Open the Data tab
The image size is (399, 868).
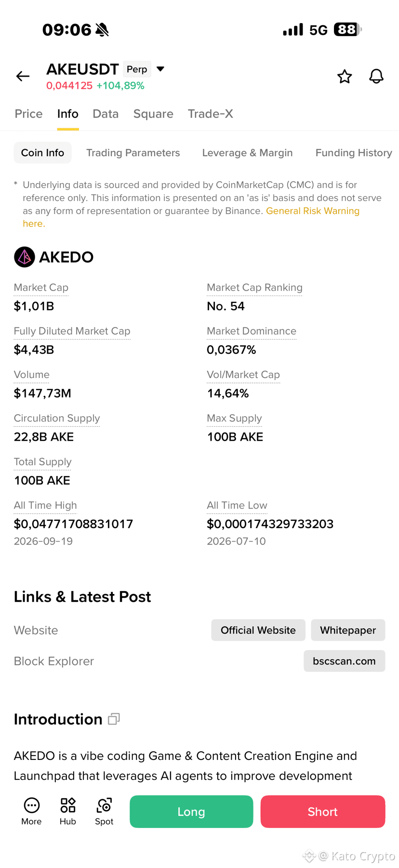[106, 114]
